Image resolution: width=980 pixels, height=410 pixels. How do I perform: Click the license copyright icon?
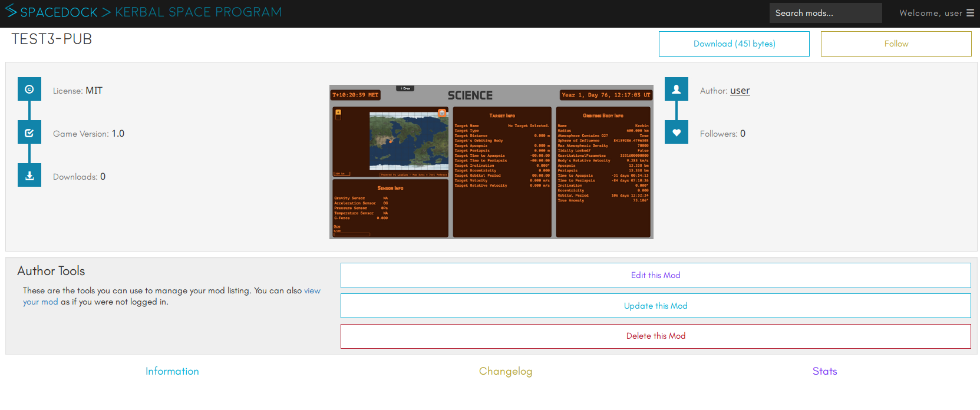tap(29, 89)
